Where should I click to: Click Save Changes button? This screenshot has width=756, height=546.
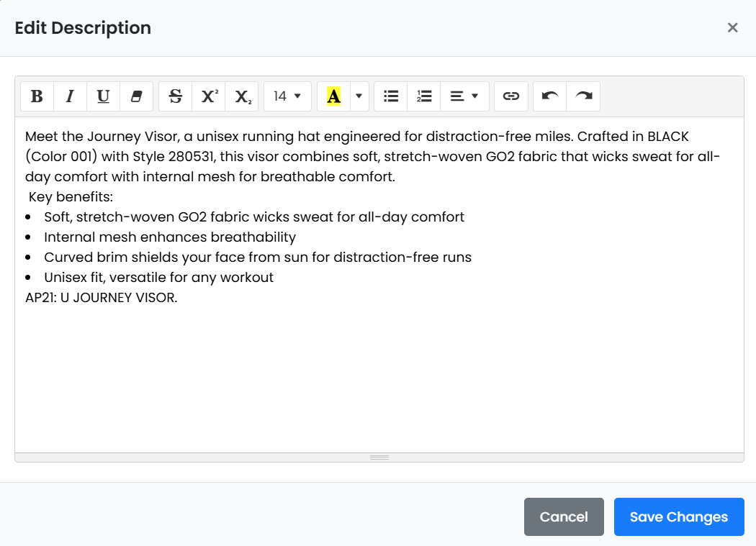[678, 517]
